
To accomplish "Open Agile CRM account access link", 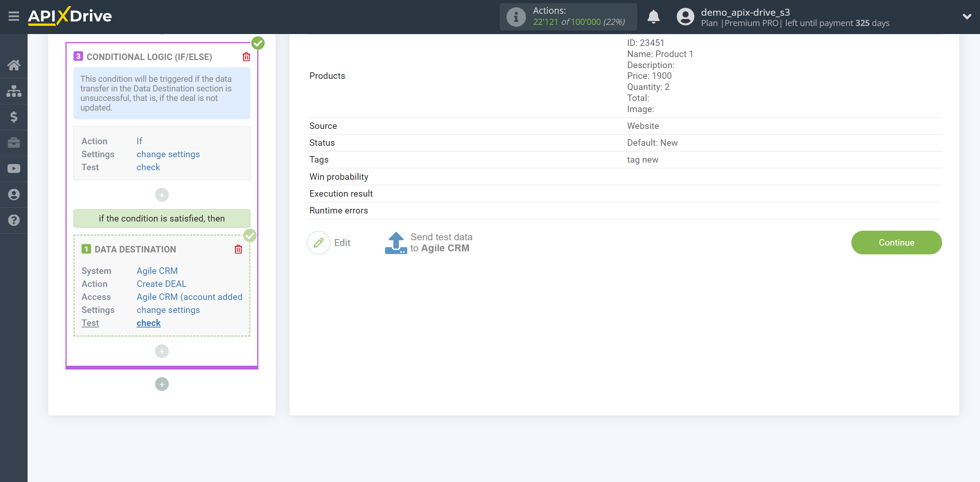I will [189, 297].
